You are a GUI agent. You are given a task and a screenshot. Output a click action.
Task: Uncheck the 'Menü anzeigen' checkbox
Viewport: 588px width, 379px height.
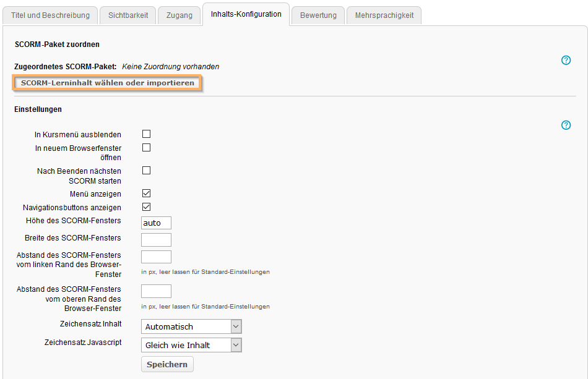pos(147,194)
